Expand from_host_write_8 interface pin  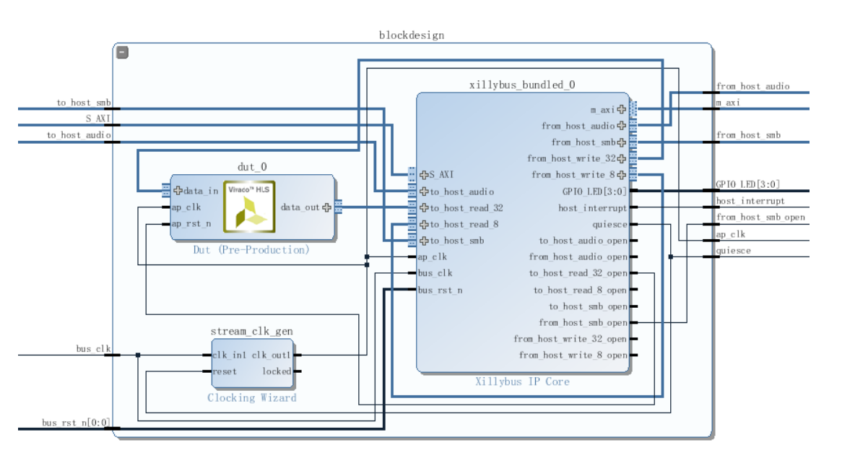point(621,174)
